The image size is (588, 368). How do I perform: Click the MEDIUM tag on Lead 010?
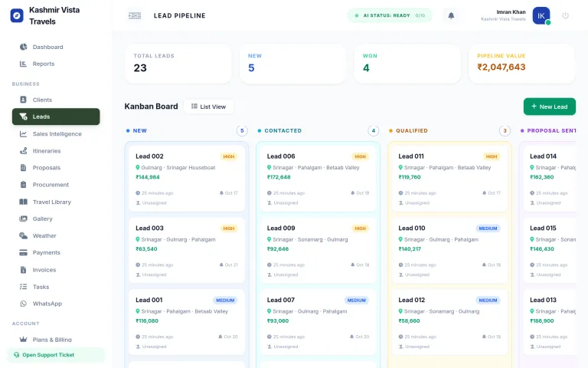(488, 228)
